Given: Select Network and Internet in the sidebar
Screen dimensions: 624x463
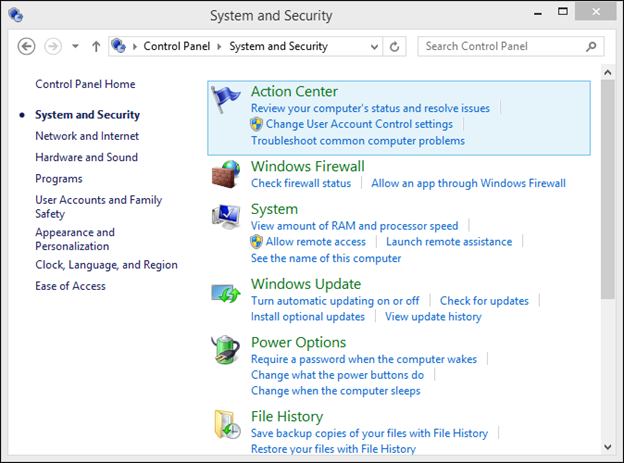Looking at the screenshot, I should tap(87, 136).
